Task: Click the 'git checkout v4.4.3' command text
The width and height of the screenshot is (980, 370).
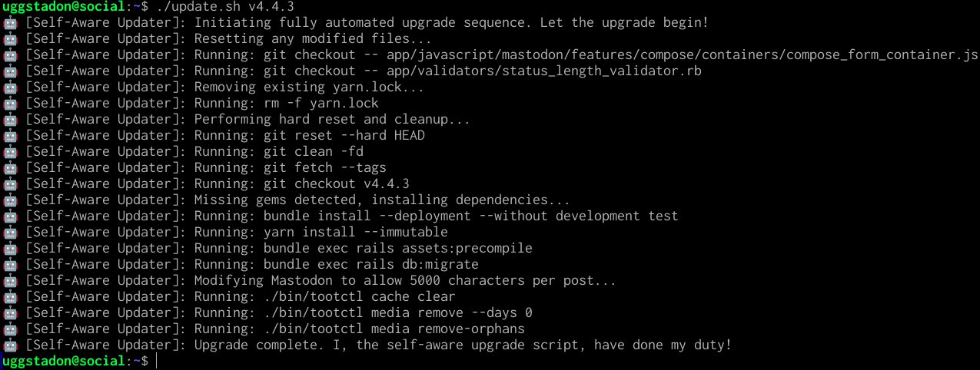Action: 337,184
